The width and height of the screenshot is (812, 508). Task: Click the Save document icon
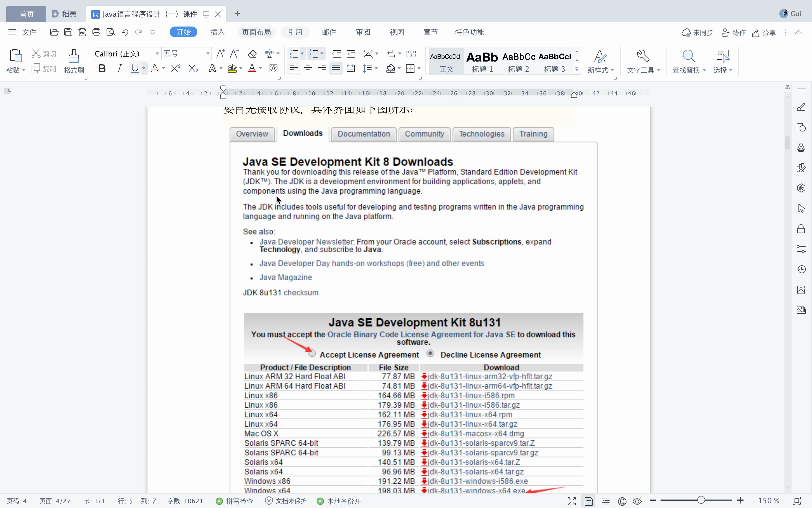tap(68, 32)
